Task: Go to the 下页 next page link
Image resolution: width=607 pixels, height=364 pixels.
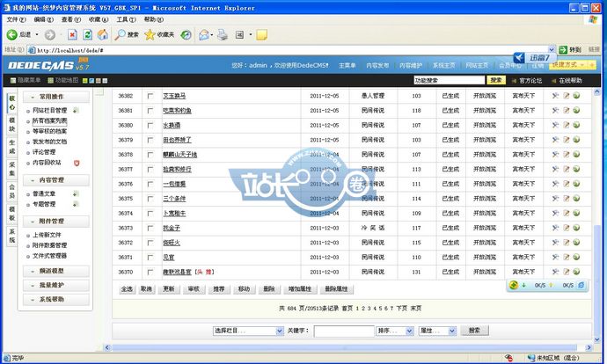Action: 402,309
